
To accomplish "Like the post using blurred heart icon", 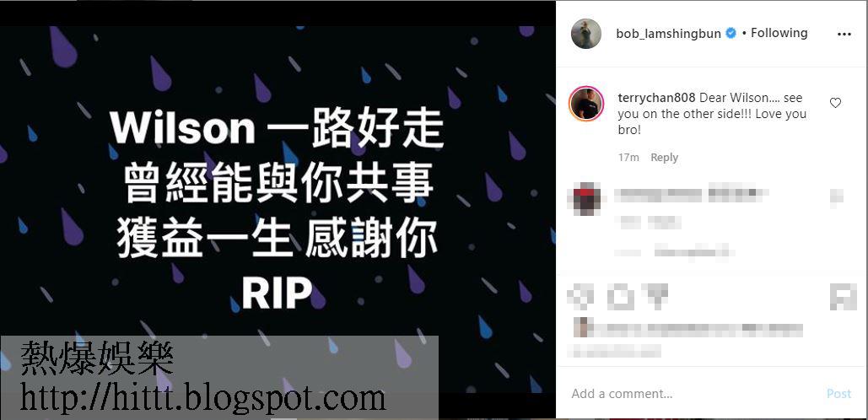I will tap(580, 298).
